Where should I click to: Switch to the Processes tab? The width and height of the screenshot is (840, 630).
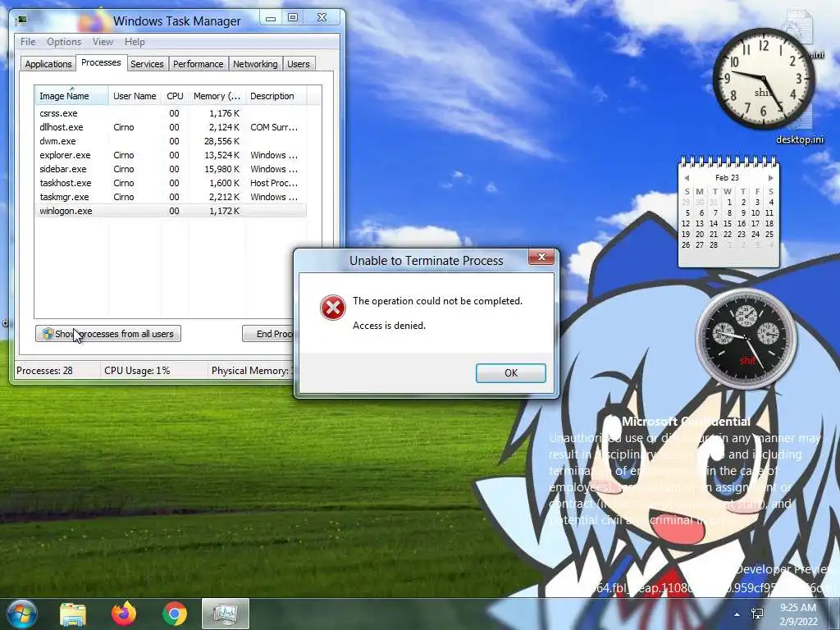click(x=101, y=62)
